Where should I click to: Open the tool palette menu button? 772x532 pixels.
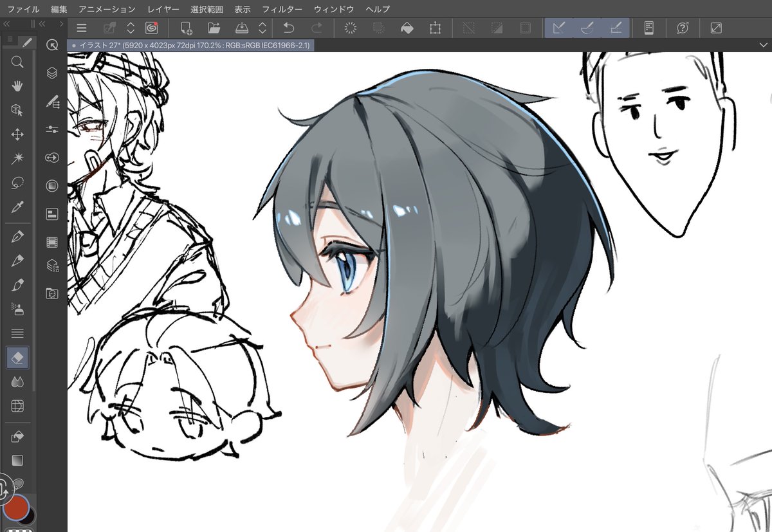pyautogui.click(x=9, y=41)
